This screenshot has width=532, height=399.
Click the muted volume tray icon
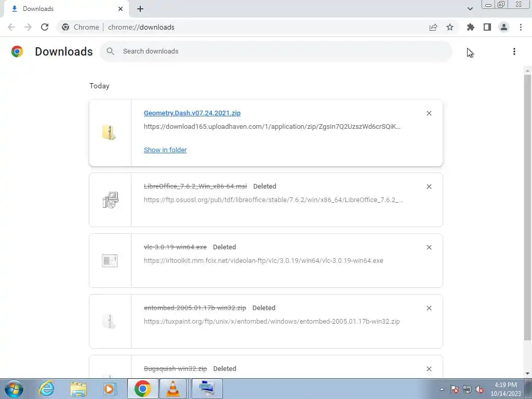point(480,389)
